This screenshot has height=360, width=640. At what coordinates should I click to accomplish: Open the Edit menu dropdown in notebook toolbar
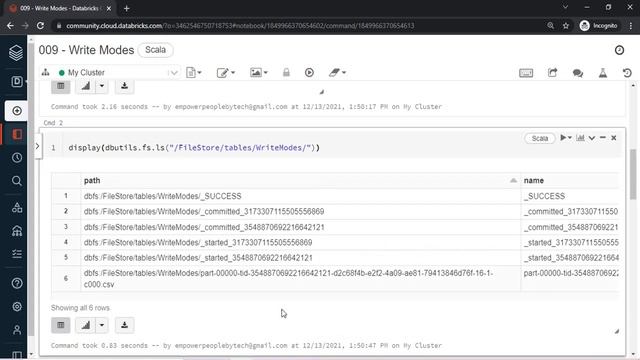[226, 73]
